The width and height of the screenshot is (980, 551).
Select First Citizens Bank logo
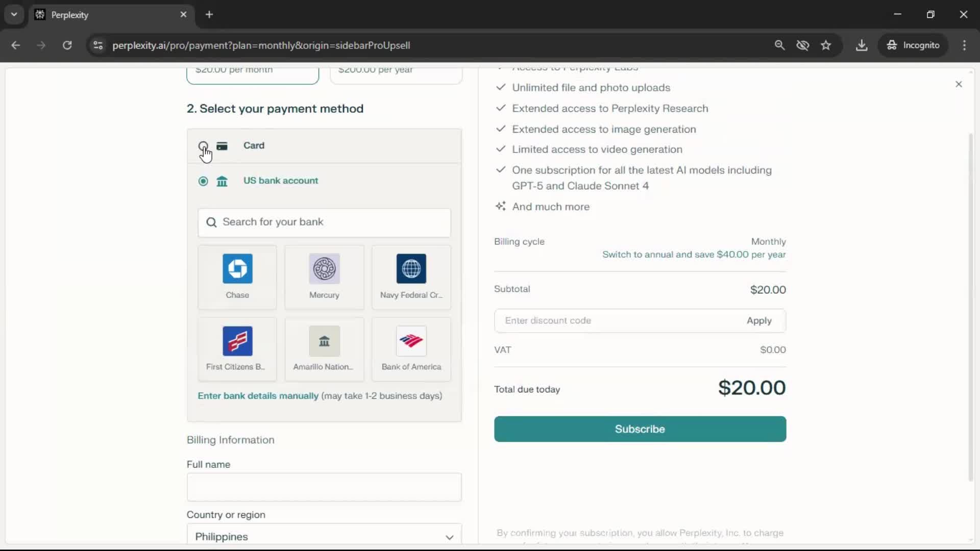[x=237, y=341]
